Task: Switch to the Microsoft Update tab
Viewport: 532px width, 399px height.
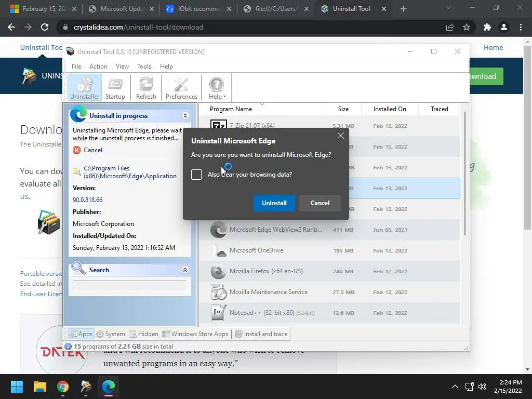Action: [x=121, y=9]
